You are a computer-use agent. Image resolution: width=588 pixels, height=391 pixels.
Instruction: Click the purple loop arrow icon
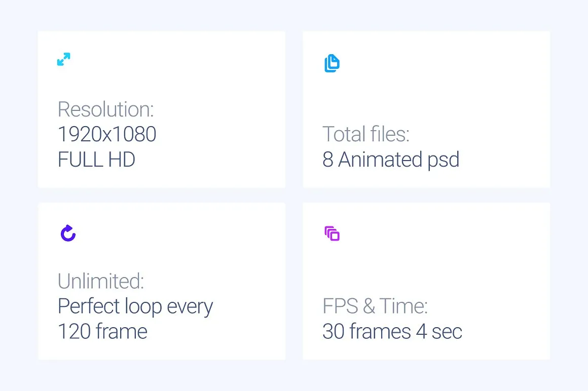click(68, 233)
